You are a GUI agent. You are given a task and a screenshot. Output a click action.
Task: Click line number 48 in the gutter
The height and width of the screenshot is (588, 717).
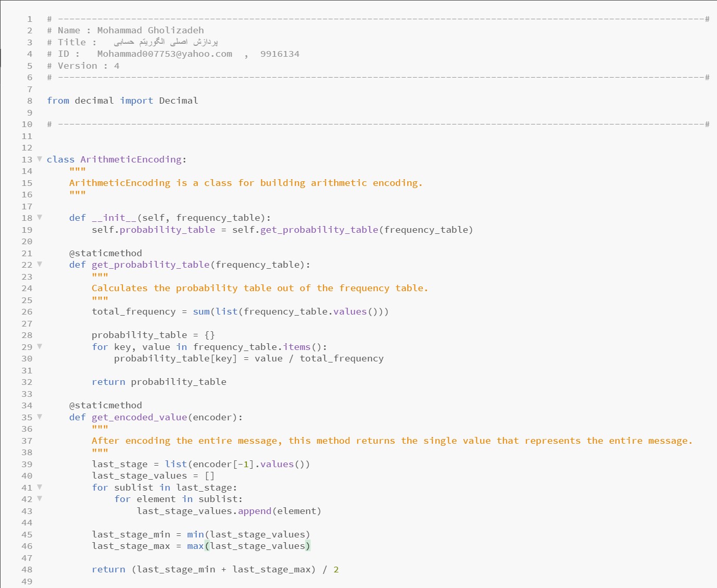point(27,569)
